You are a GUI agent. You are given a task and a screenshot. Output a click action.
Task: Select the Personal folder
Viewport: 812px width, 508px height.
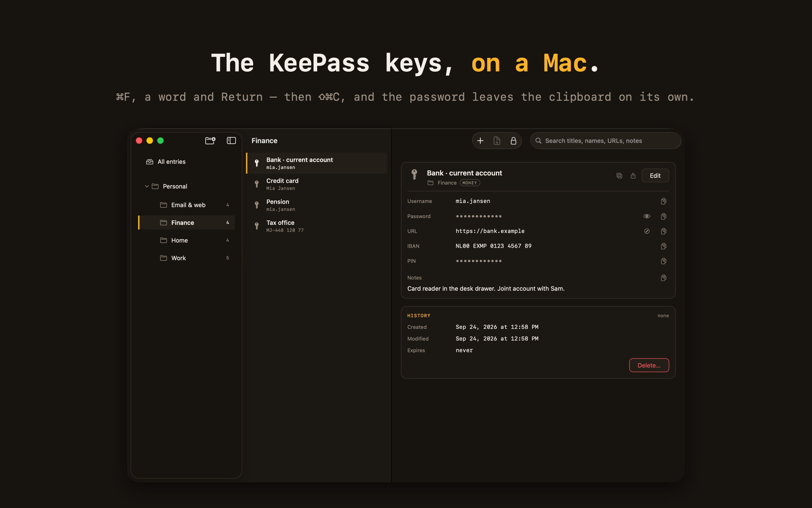coord(186,186)
